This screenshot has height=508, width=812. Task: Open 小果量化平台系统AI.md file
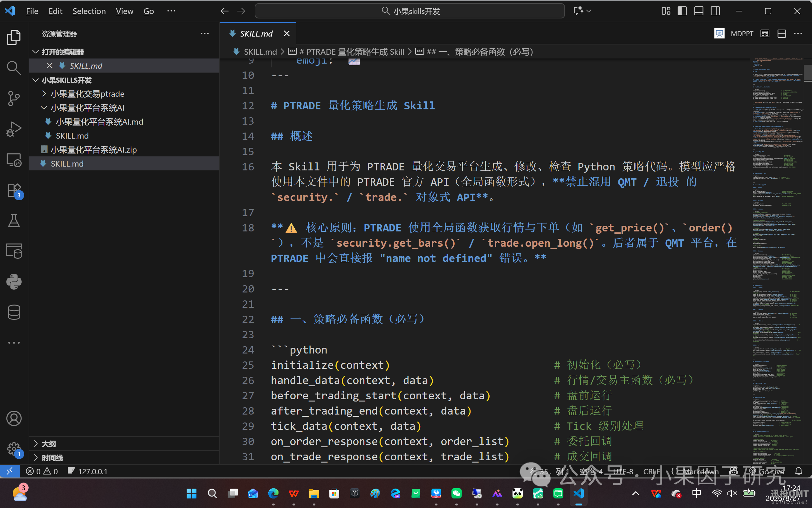pyautogui.click(x=124, y=122)
